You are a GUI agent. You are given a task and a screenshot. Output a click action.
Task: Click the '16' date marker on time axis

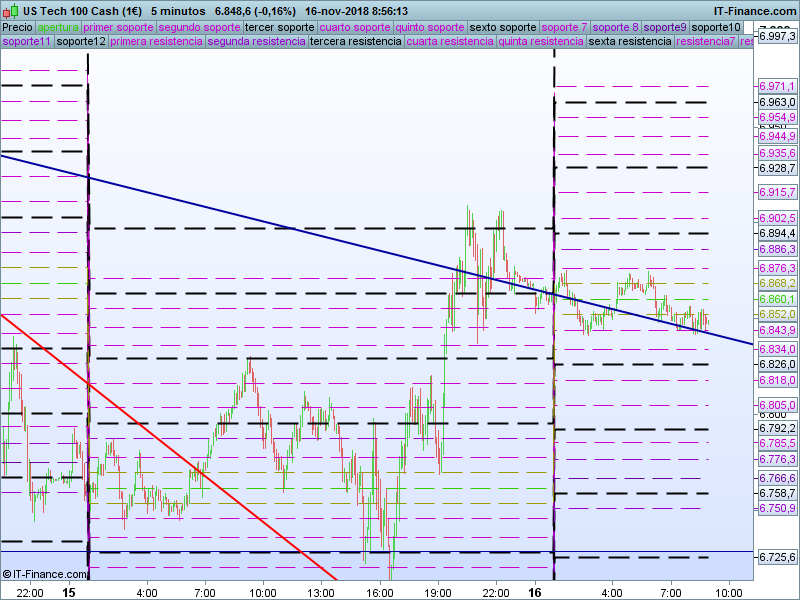pos(536,592)
